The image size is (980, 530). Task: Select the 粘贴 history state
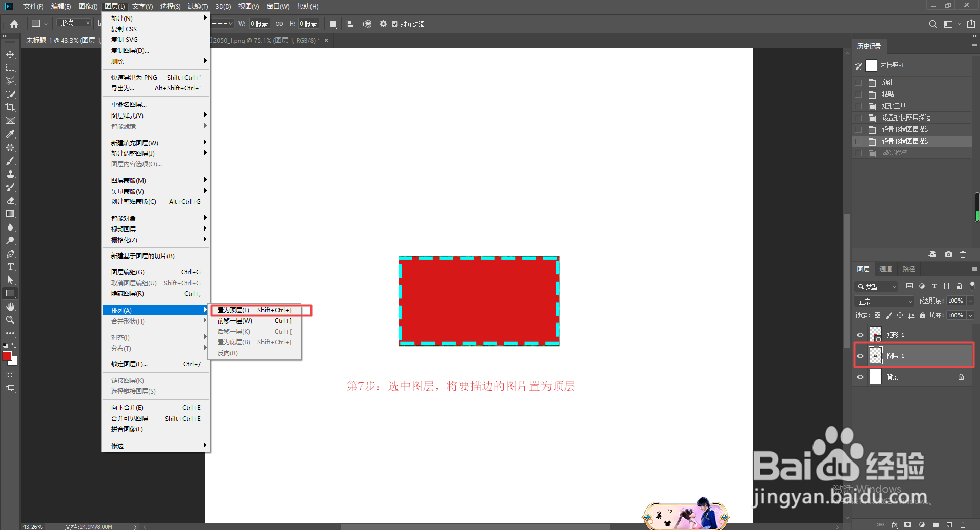912,95
